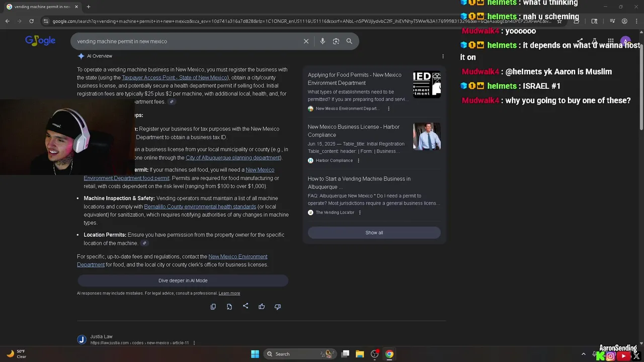Open options for The Vending Locator source

[360, 212]
